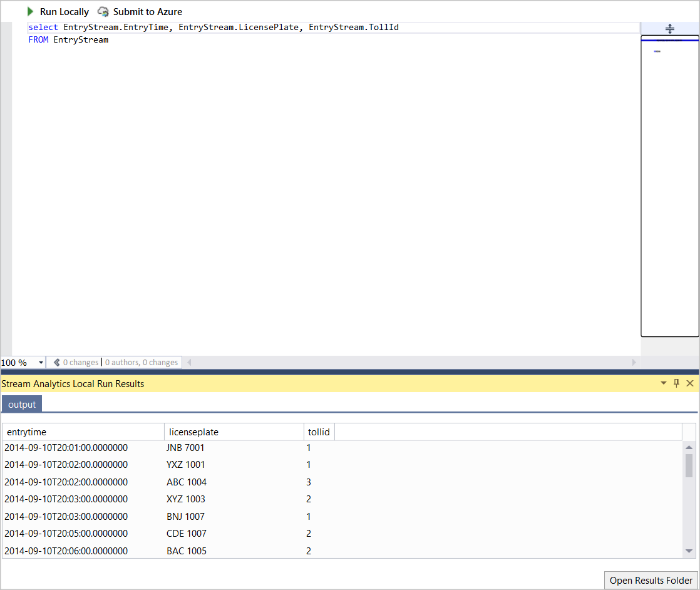Click the left scroll arrow in the status bar

188,362
